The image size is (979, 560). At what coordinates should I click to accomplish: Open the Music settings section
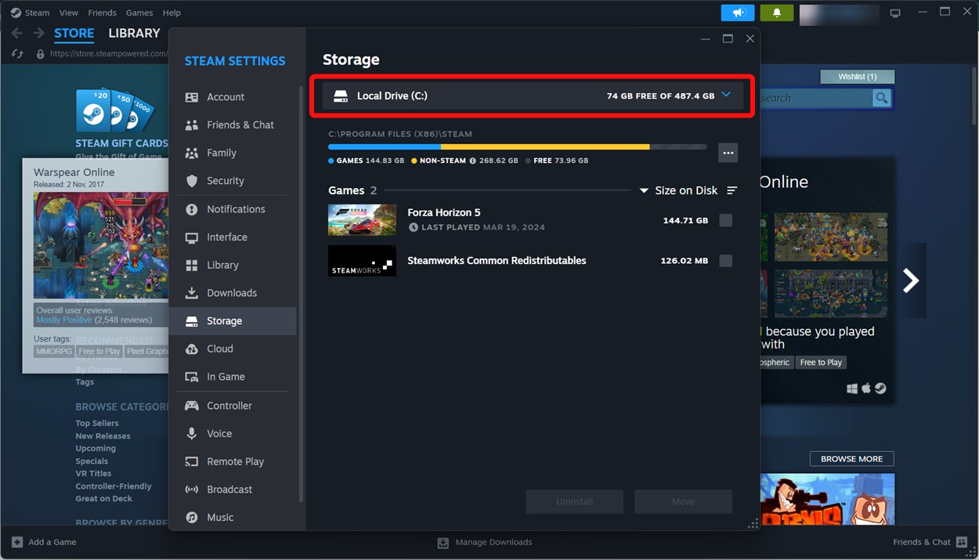tap(219, 517)
